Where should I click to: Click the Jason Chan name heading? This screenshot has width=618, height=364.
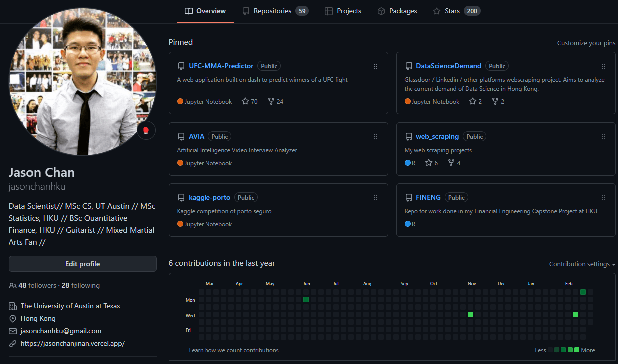pos(42,173)
